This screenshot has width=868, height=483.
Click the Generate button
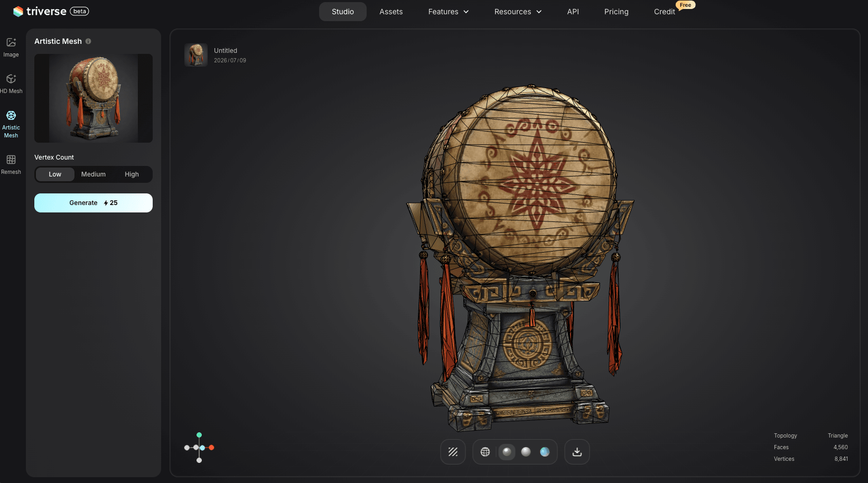(94, 203)
